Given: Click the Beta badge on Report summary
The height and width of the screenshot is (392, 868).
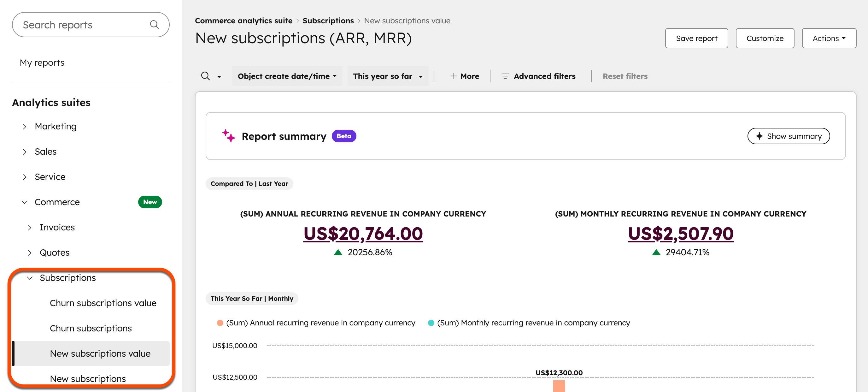Looking at the screenshot, I should pyautogui.click(x=343, y=136).
